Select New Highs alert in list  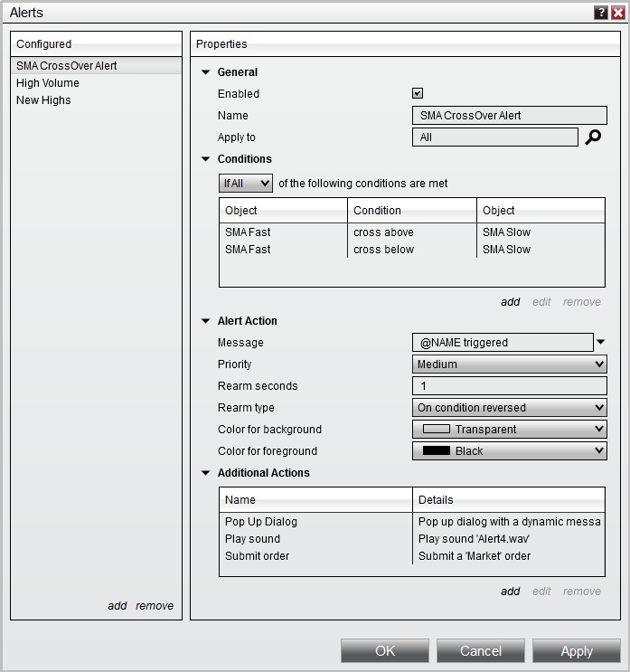click(43, 100)
